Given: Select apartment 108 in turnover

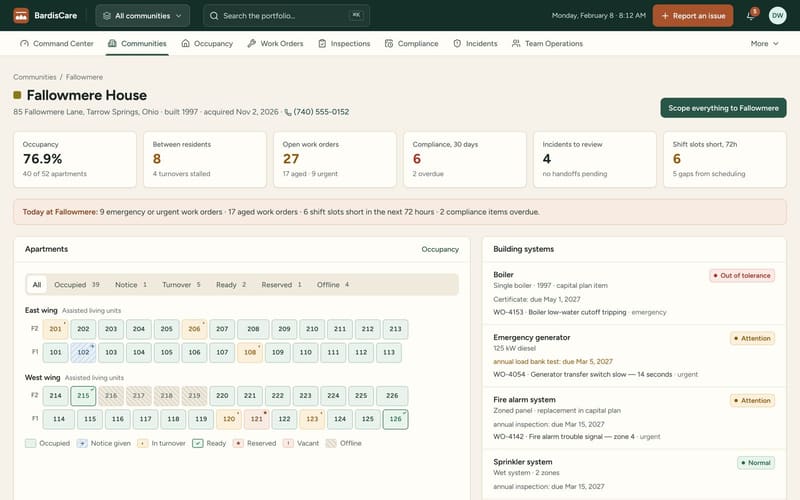Looking at the screenshot, I should coord(250,353).
